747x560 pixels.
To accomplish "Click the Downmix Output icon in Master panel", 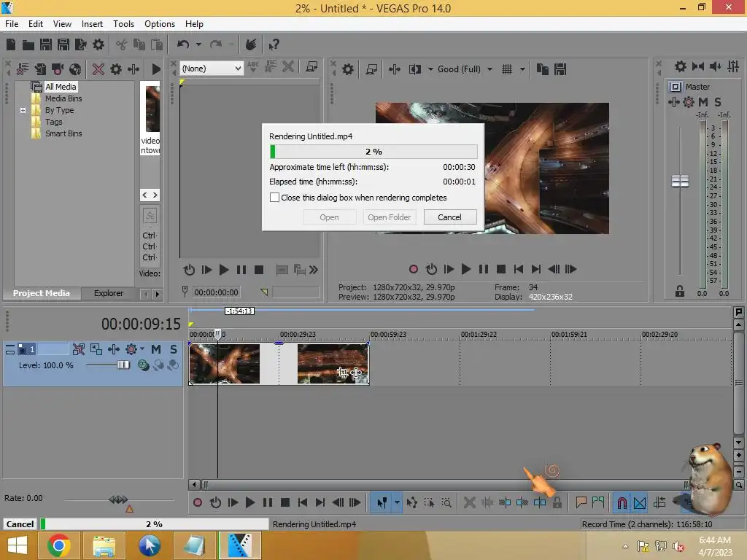I will pos(698,66).
